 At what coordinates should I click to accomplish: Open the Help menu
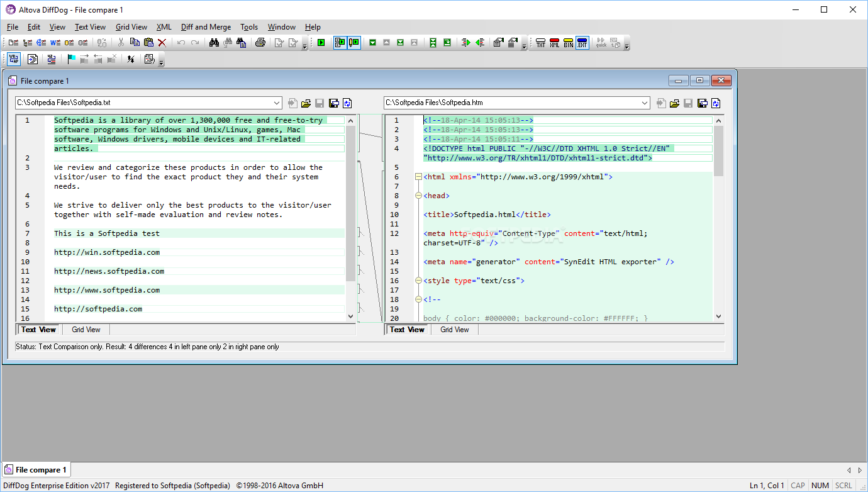[313, 27]
